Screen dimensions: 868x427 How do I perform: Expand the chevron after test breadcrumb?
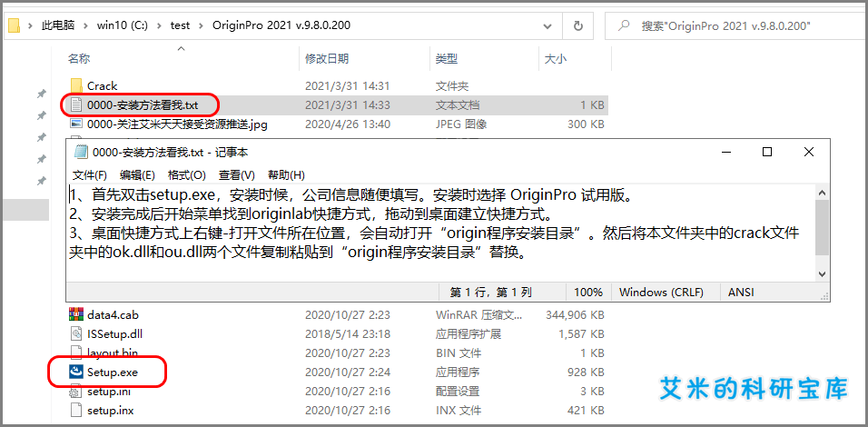point(201,26)
